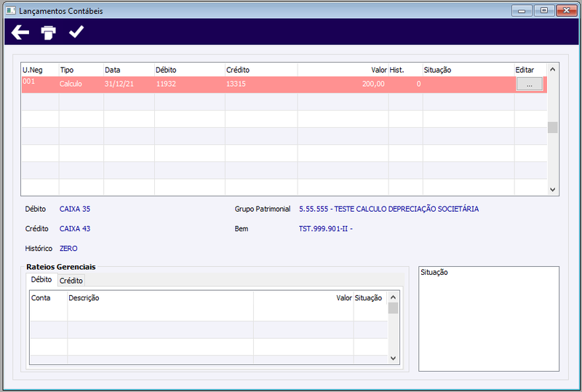Select the debit account cell '11932'
Viewport: 582px width, 392px height.
coord(190,84)
